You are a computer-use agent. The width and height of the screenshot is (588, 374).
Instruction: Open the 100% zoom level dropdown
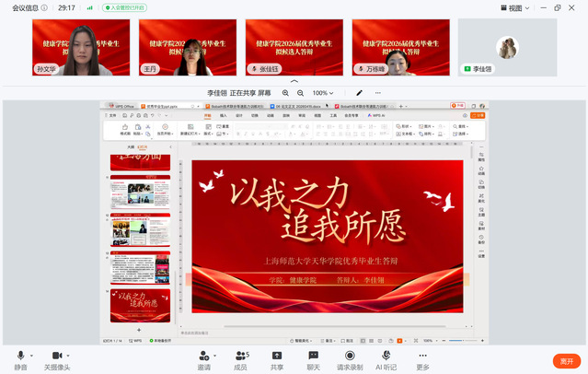click(324, 93)
